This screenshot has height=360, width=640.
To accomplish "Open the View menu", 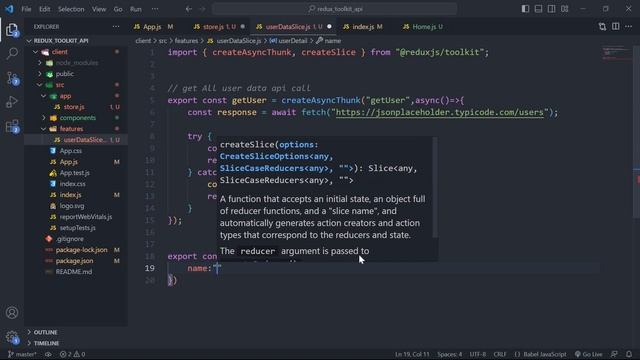I will point(99,9).
